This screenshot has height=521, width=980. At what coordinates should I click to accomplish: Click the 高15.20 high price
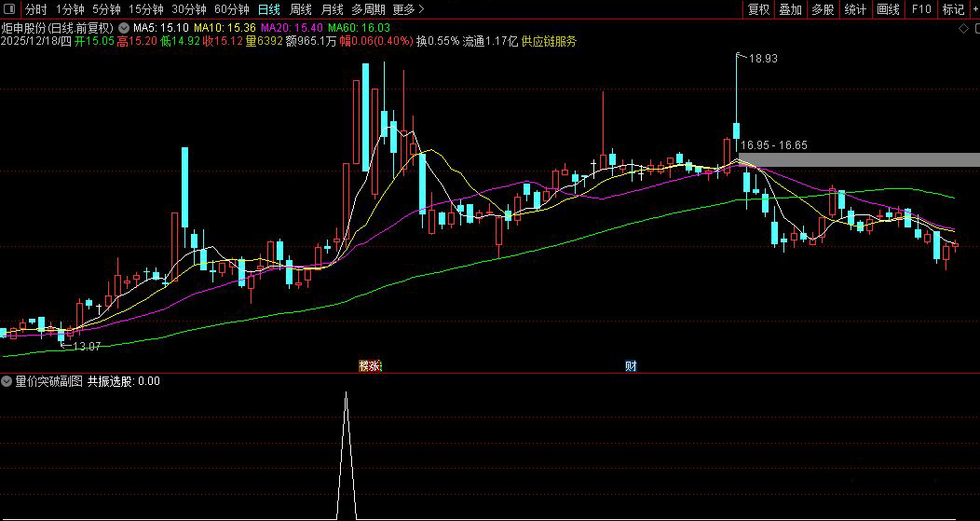(x=136, y=41)
